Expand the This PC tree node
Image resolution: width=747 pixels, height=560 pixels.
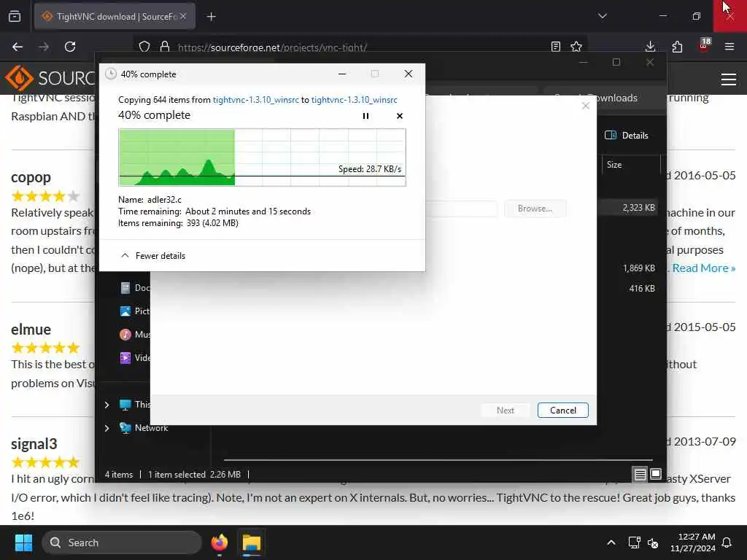pyautogui.click(x=107, y=405)
